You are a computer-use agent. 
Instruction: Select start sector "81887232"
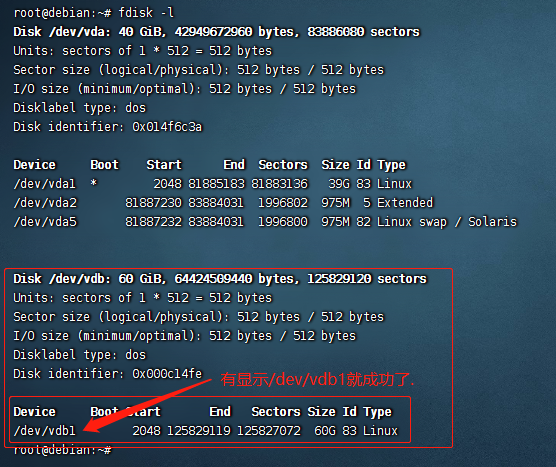click(x=153, y=222)
